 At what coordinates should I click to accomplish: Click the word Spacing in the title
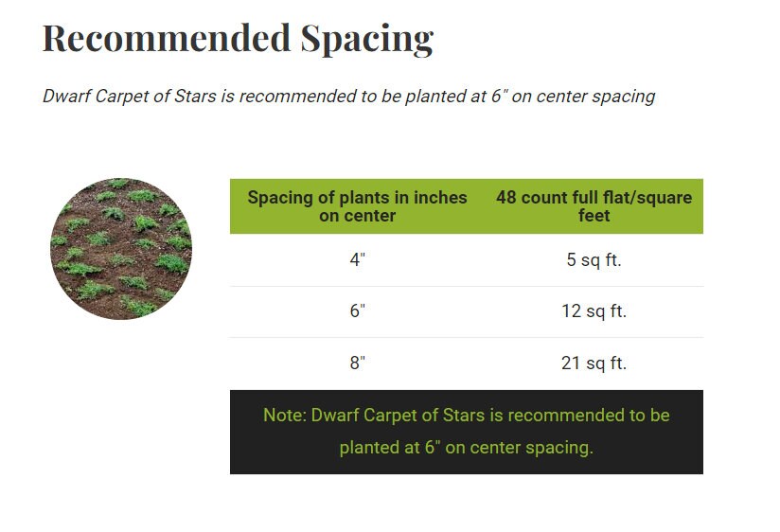click(x=367, y=40)
